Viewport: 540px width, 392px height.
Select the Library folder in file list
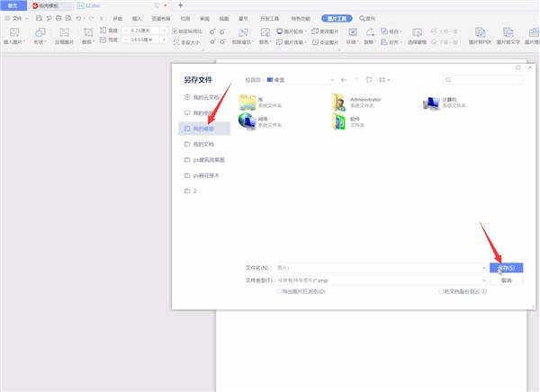[260, 102]
